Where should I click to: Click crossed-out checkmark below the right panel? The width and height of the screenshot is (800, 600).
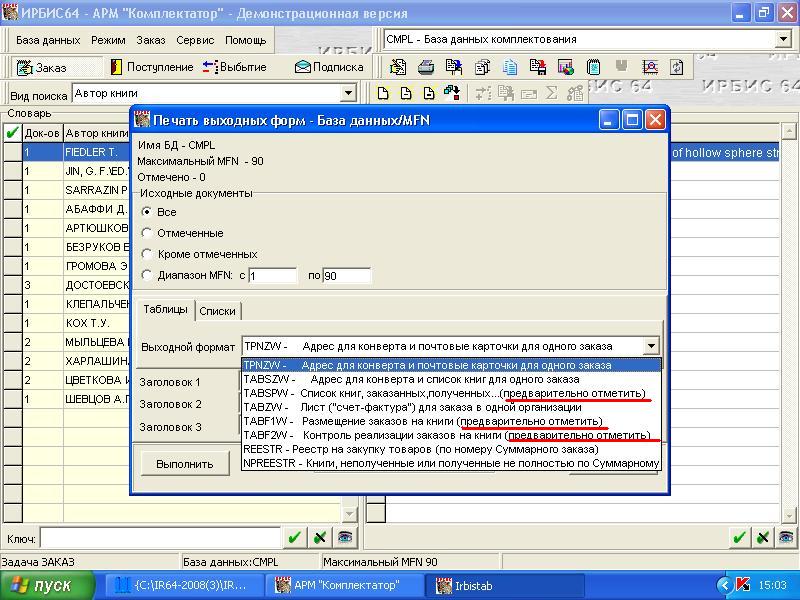pos(763,537)
